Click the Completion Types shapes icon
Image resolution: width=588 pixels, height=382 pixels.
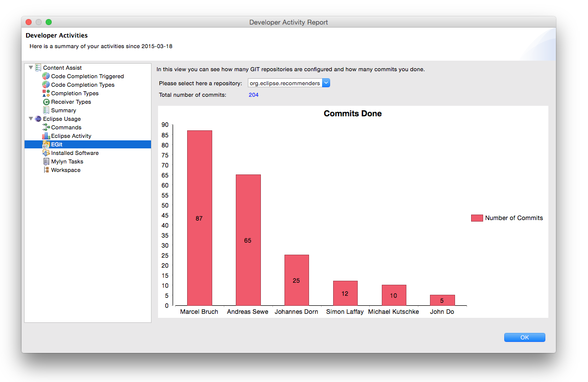tap(46, 93)
